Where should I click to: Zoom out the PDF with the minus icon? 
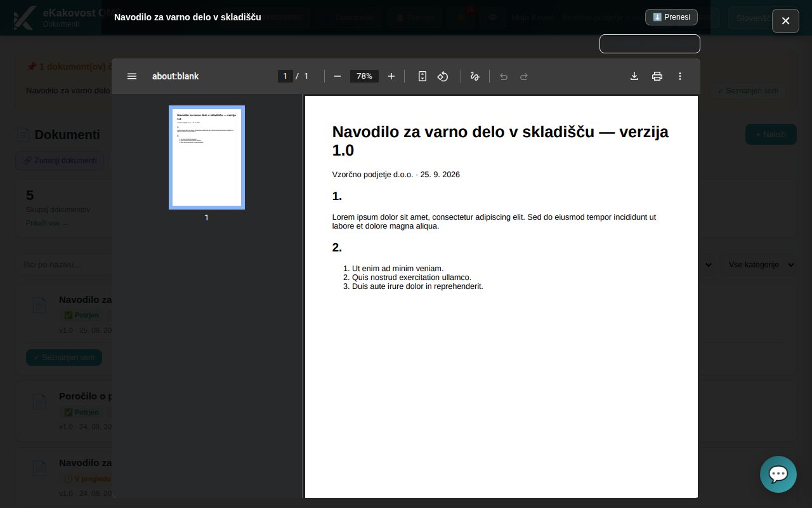337,76
